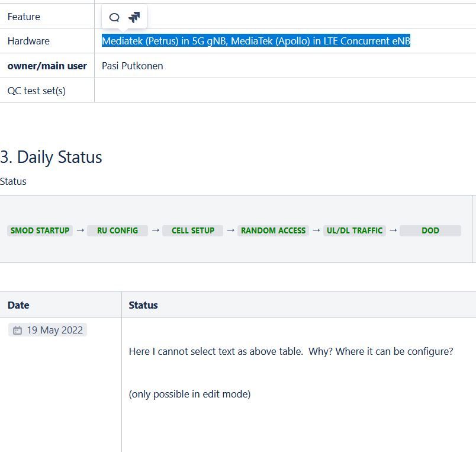476x452 pixels.
Task: Click the RU CONFIG status lozenge
Action: click(117, 230)
